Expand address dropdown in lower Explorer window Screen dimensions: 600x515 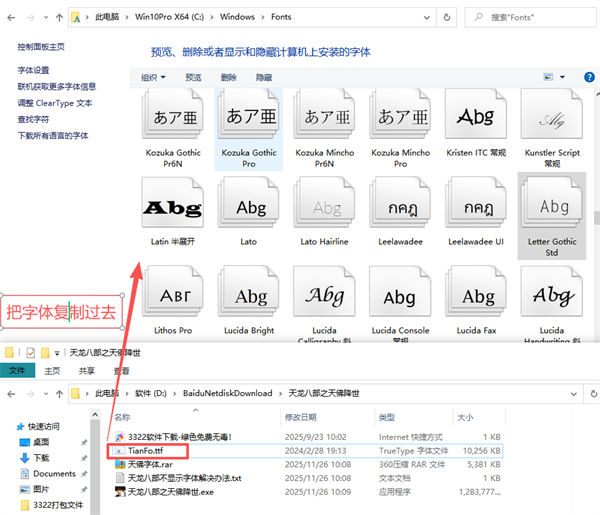coord(574,394)
